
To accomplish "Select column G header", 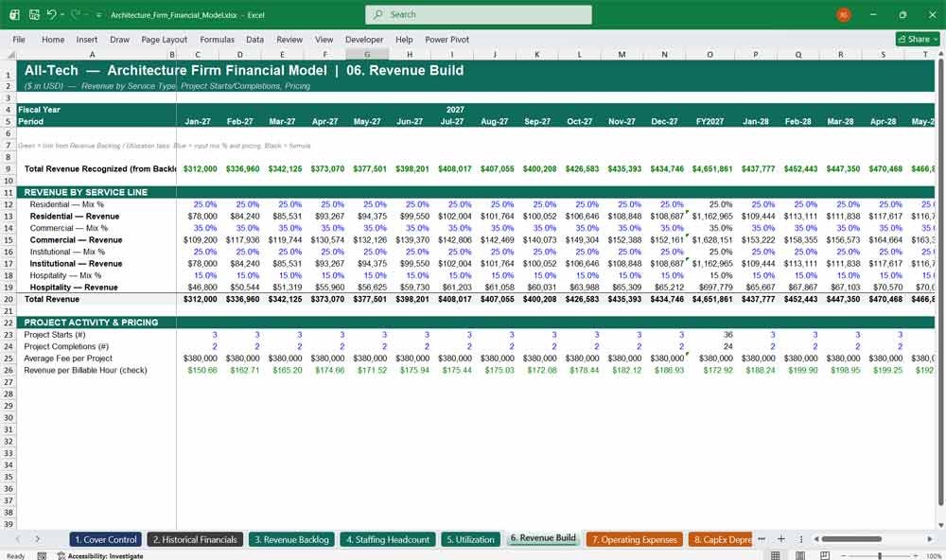I will pos(367,54).
